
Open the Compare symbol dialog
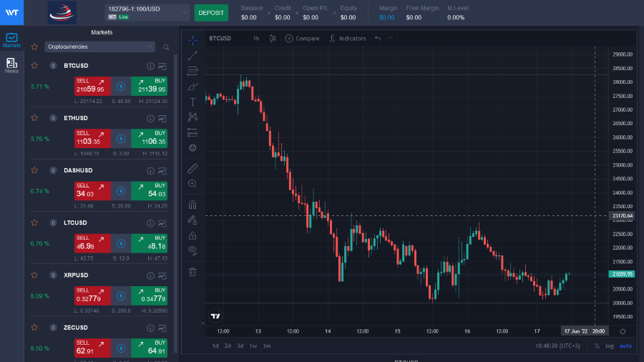[x=302, y=39]
